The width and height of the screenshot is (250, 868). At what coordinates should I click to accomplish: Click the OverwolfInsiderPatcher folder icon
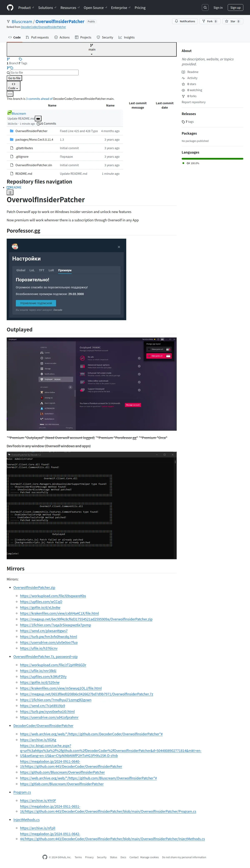click(x=12, y=131)
